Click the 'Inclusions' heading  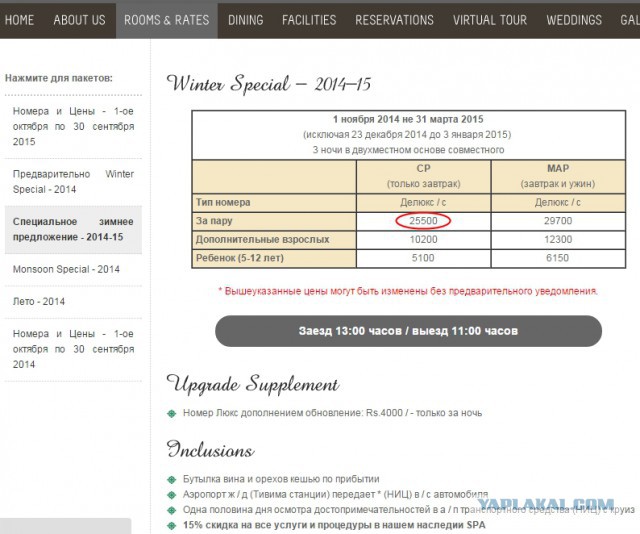211,449
